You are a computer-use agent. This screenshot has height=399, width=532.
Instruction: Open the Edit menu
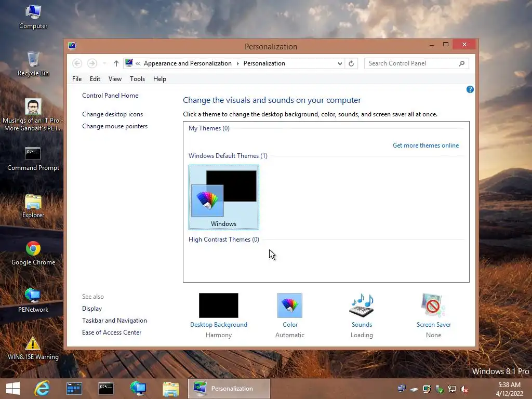point(95,79)
